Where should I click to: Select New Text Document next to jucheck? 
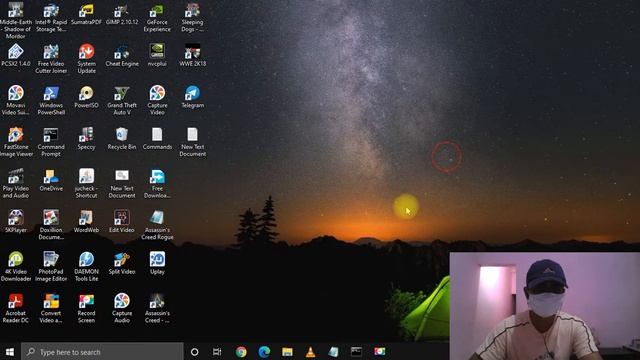122,184
